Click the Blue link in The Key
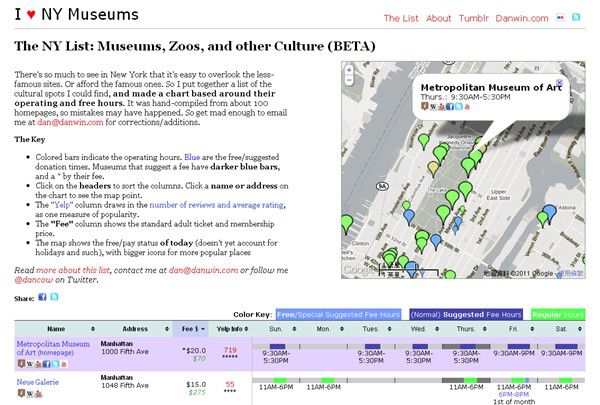Viewport: 600px width, 405px height. click(x=192, y=157)
